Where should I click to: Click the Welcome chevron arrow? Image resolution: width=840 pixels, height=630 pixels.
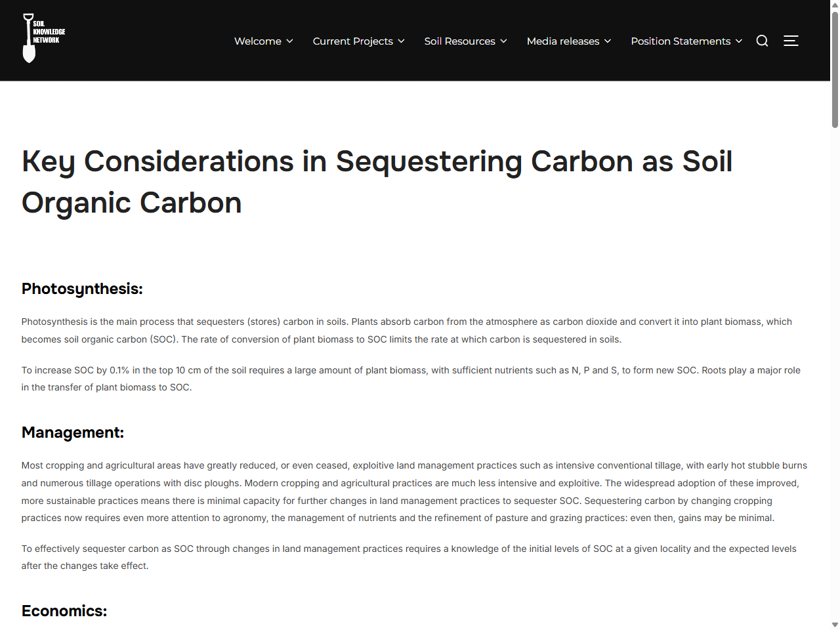(x=289, y=41)
